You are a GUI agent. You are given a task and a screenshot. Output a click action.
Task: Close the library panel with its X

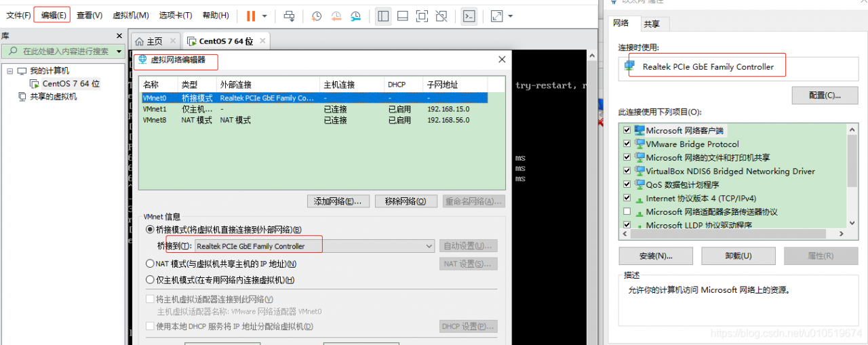(119, 36)
